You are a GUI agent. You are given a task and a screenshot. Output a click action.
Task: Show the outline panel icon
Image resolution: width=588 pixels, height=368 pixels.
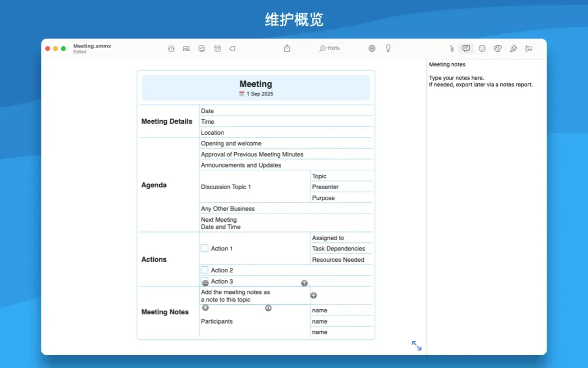coord(452,49)
